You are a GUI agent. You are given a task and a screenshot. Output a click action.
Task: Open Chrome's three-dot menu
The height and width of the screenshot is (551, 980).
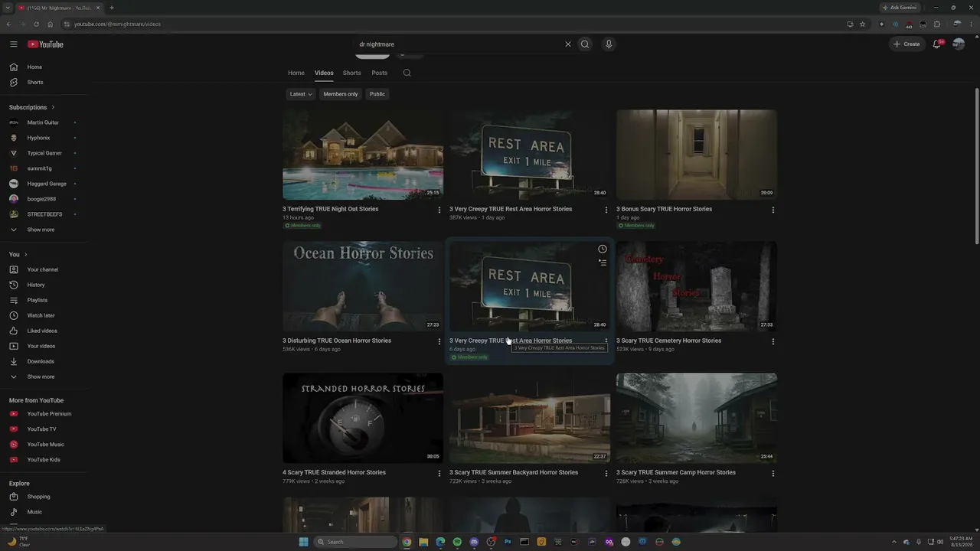coord(971,24)
